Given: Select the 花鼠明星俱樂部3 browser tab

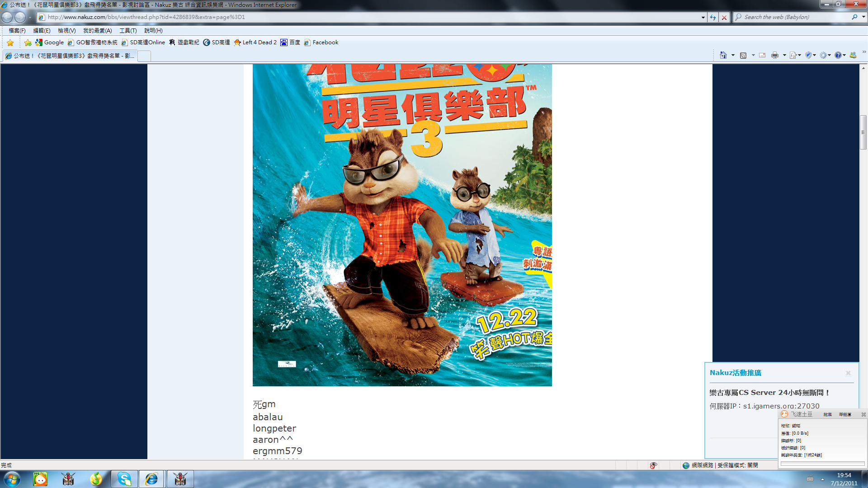Looking at the screenshot, I should [x=70, y=56].
